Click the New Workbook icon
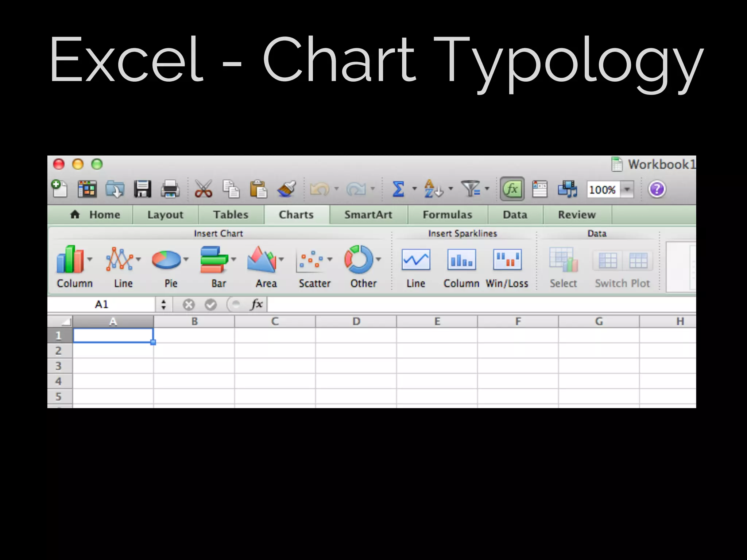 pos(59,189)
